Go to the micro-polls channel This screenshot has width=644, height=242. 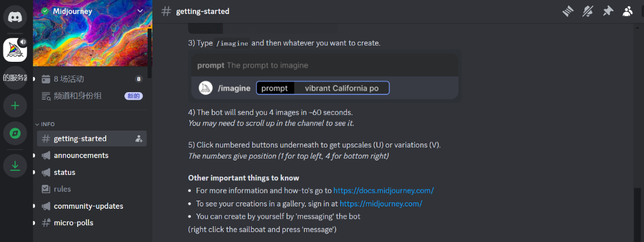(x=73, y=223)
